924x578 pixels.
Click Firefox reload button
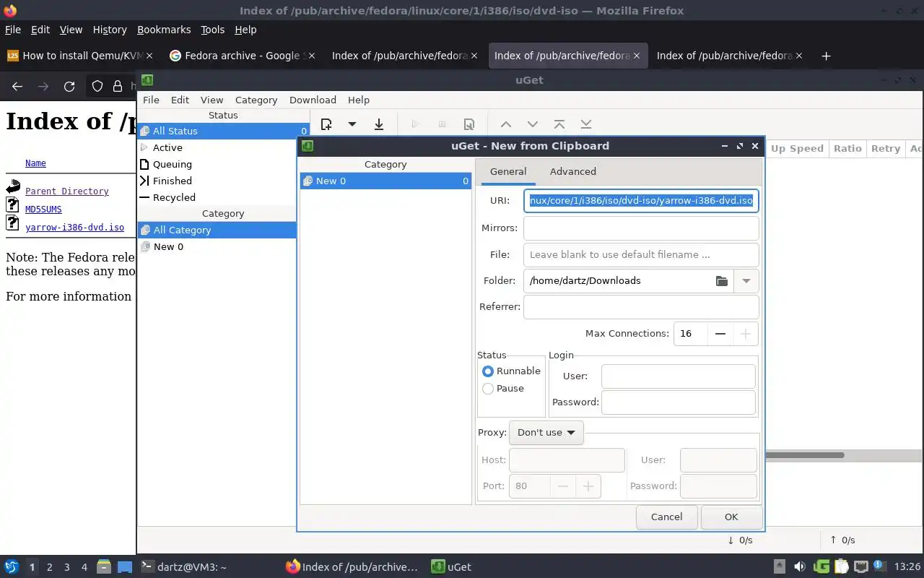point(69,87)
